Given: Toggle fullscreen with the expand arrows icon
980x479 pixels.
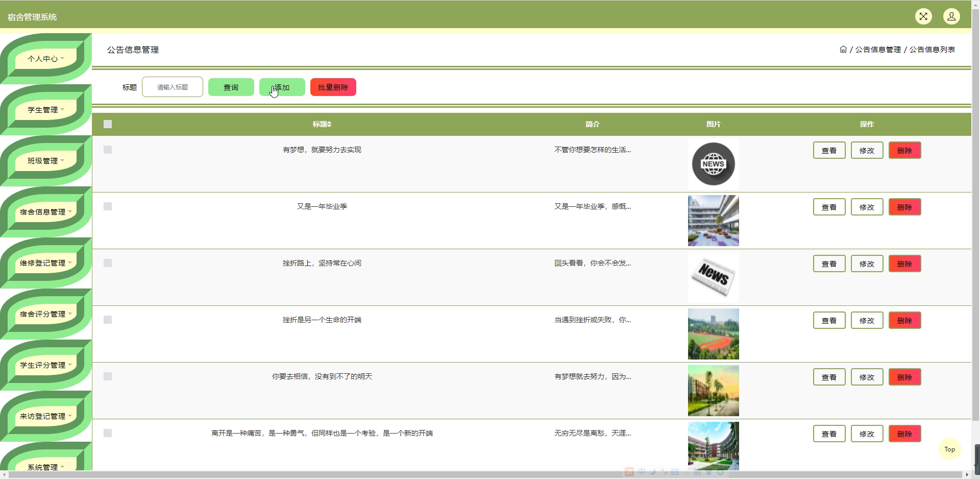Looking at the screenshot, I should [923, 16].
